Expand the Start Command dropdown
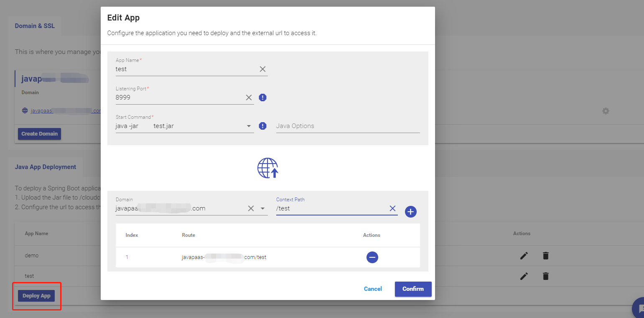This screenshot has height=318, width=644. click(249, 126)
